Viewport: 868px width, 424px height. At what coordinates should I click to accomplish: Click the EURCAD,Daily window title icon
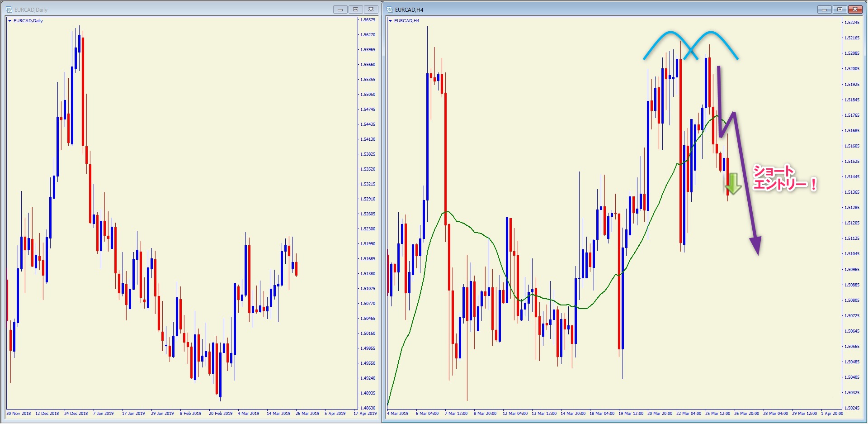9,10
